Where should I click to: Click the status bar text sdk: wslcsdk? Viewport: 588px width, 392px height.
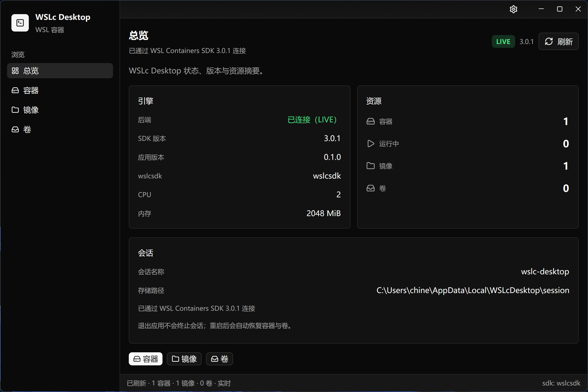pos(561,383)
